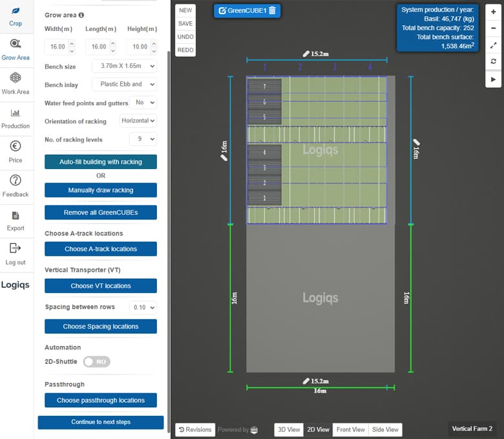
Task: Go to the Production section
Action: coord(16,117)
